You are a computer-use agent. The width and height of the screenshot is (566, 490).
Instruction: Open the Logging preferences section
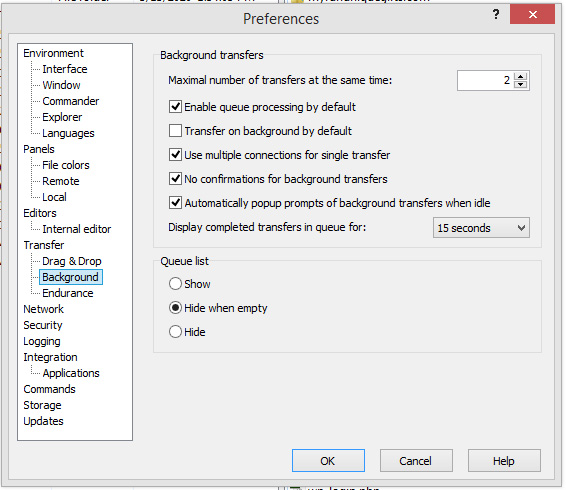click(42, 341)
